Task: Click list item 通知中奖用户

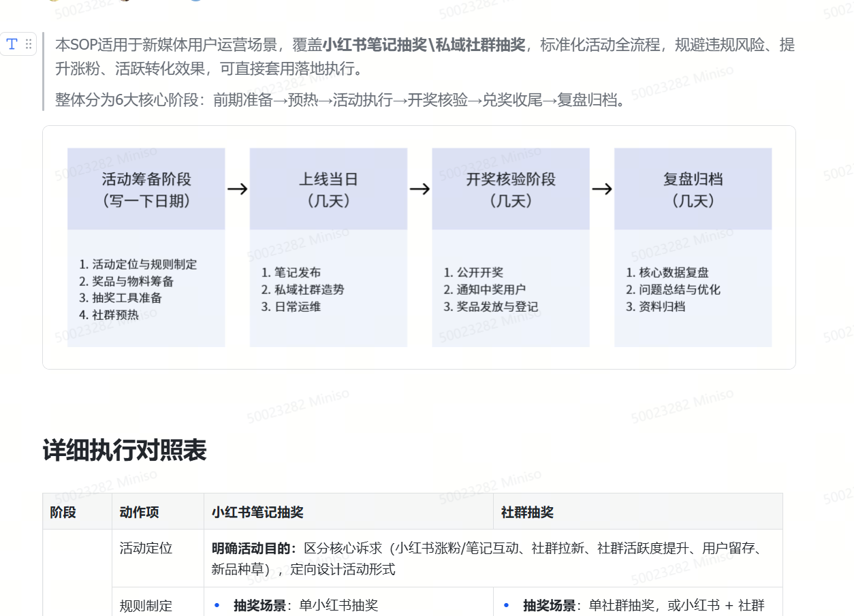Action: click(485, 289)
